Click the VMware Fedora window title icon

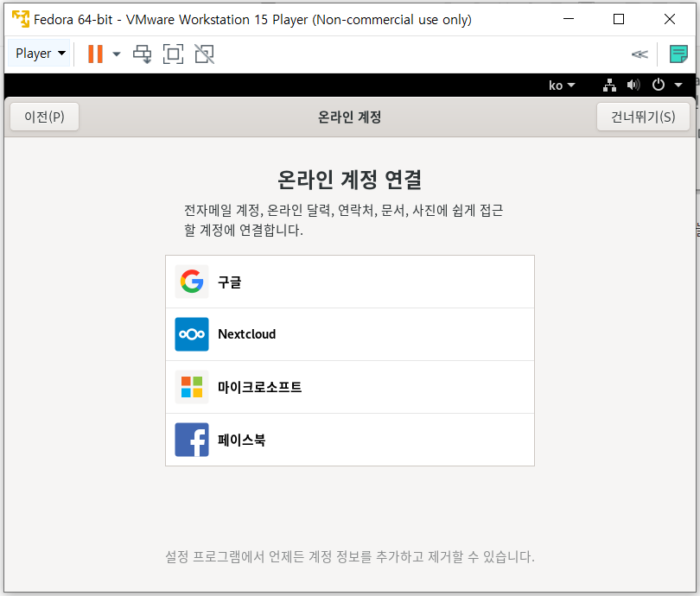[x=21, y=19]
